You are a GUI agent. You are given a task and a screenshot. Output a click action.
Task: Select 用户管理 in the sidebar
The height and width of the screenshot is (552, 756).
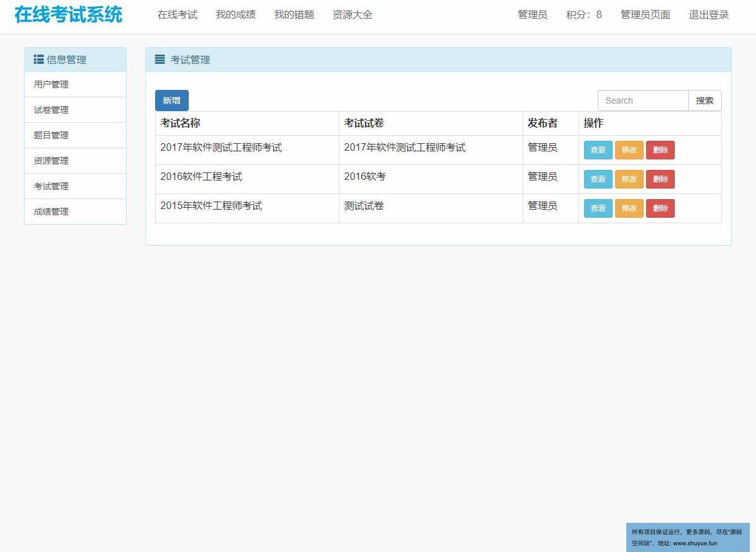(x=75, y=84)
